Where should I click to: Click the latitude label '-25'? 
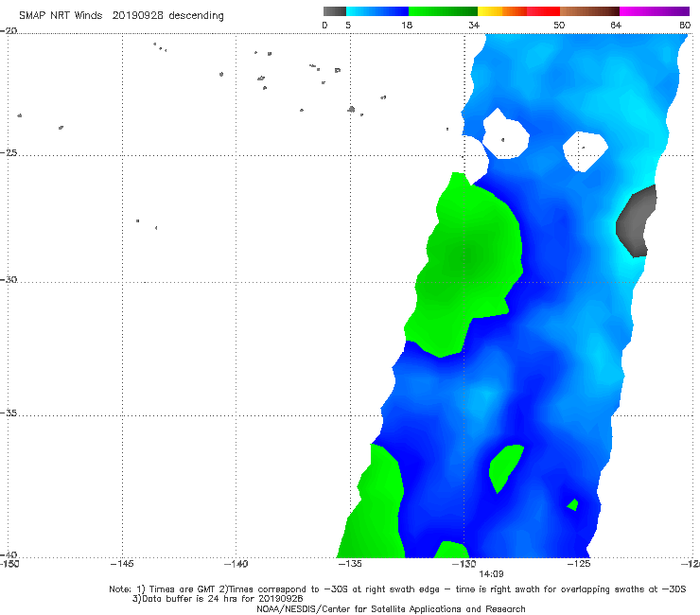(9, 152)
